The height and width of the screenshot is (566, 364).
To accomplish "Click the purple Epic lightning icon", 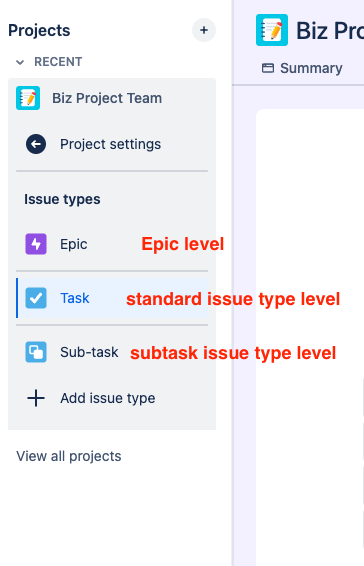I will 36,244.
